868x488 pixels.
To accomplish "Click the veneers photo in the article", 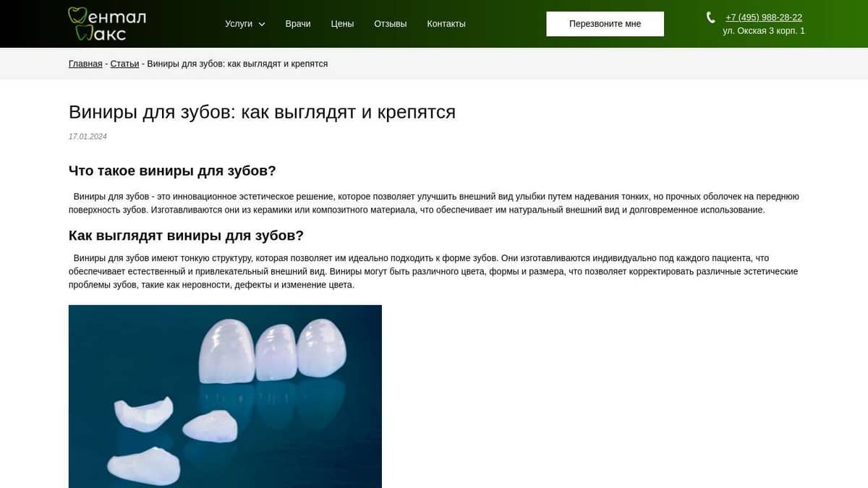I will coord(225,396).
